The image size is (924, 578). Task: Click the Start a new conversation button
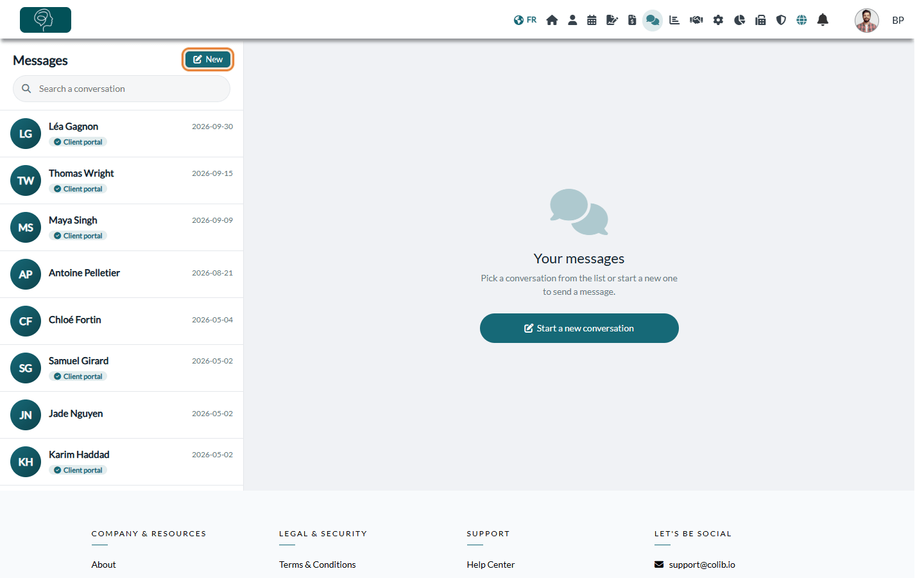pyautogui.click(x=579, y=328)
